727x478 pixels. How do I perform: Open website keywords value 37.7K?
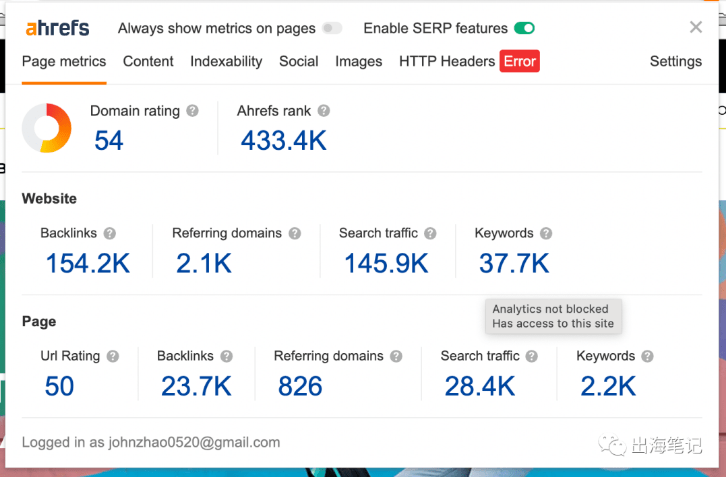pos(514,263)
